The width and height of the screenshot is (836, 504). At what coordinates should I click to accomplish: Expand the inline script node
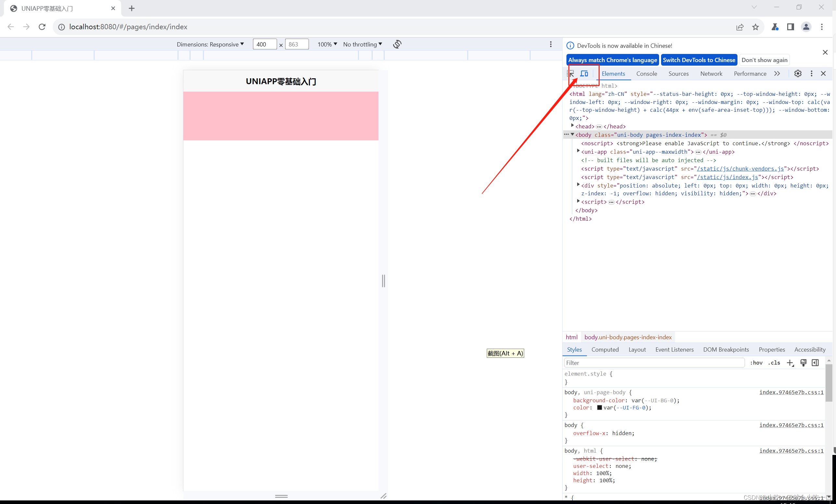point(578,201)
